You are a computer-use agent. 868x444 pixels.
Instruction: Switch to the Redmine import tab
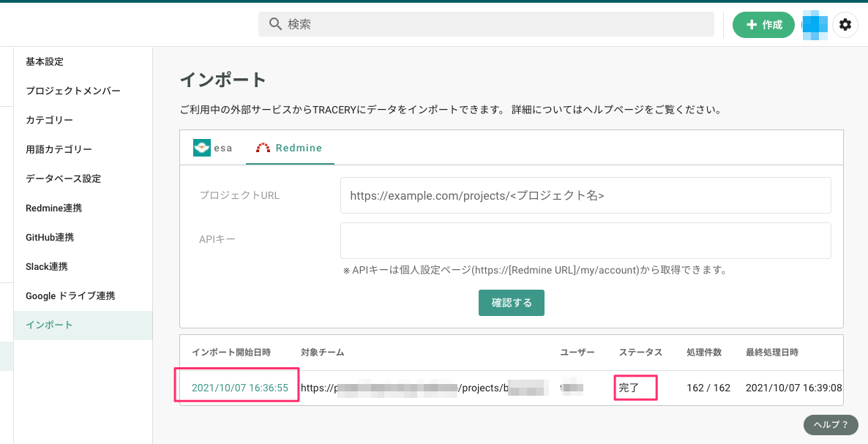pos(290,147)
